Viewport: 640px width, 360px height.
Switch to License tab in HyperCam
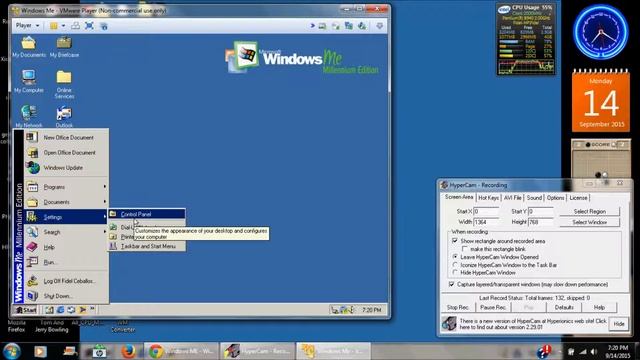(x=578, y=198)
